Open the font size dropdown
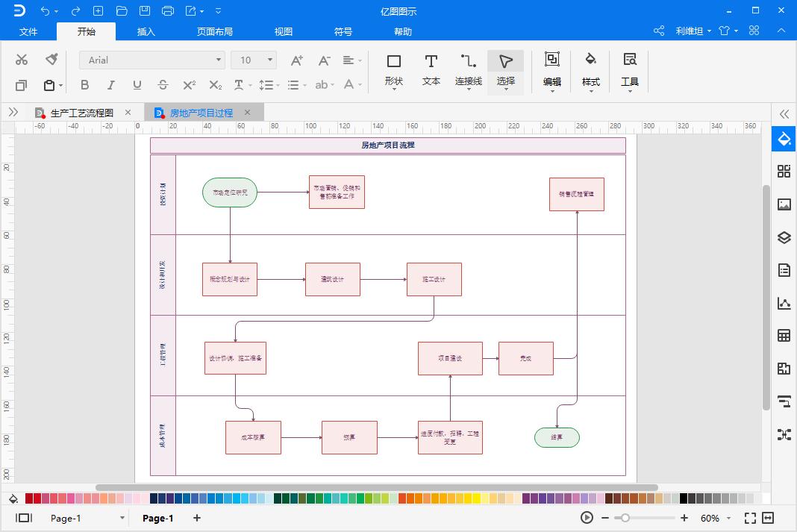This screenshot has width=797, height=532. click(269, 60)
